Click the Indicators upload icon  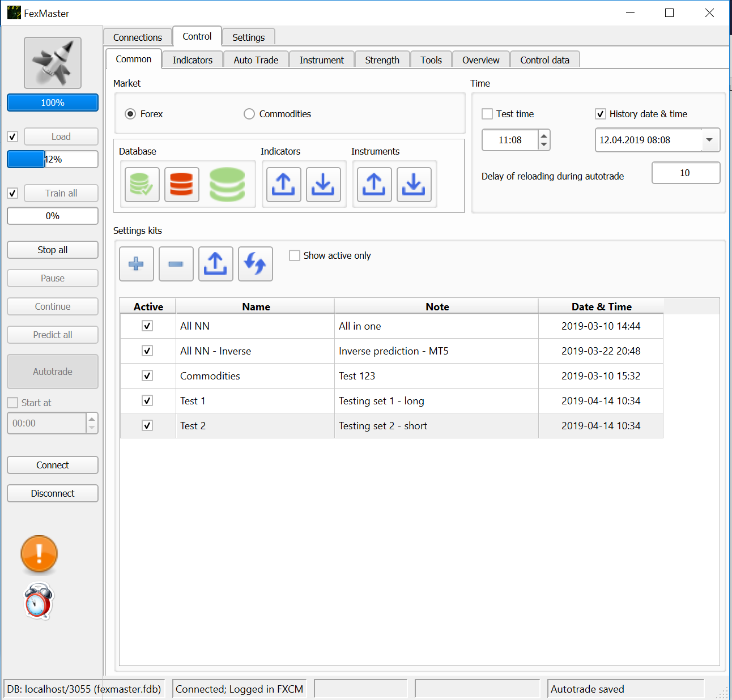point(284,185)
